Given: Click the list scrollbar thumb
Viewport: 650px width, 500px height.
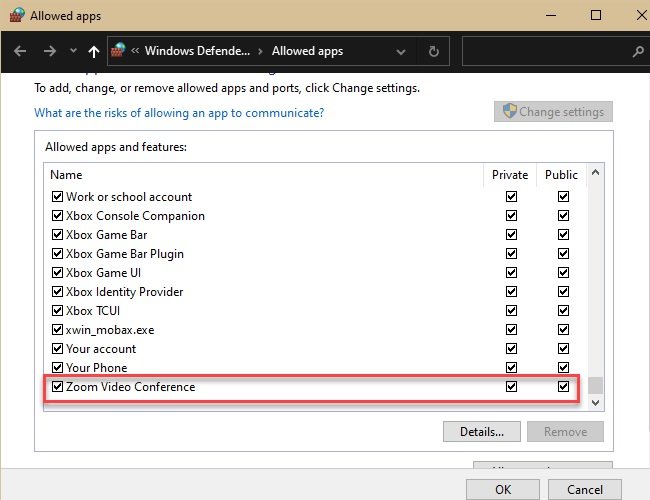Looking at the screenshot, I should (x=595, y=386).
